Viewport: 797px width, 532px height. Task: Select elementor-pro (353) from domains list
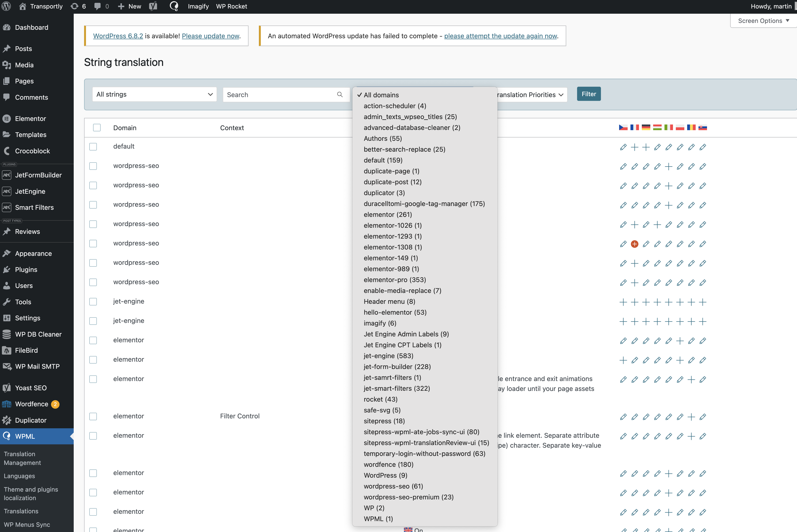[x=394, y=279]
